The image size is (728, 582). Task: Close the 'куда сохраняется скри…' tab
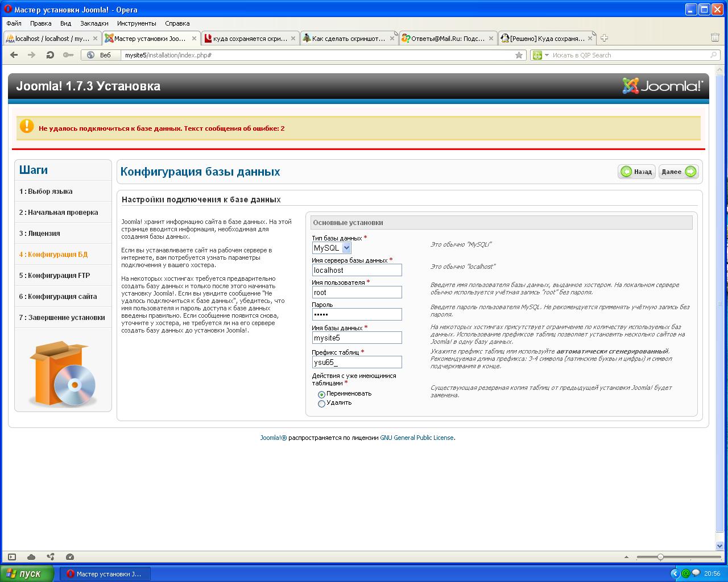pyautogui.click(x=293, y=39)
